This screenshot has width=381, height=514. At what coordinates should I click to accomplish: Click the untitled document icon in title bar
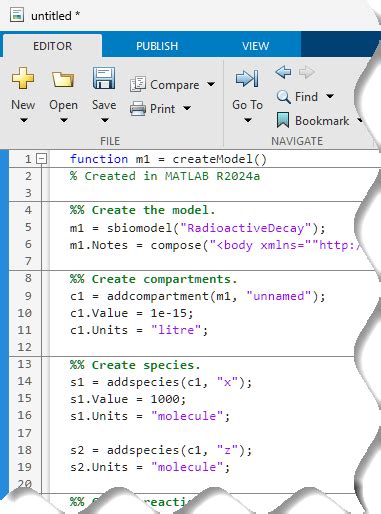click(17, 15)
